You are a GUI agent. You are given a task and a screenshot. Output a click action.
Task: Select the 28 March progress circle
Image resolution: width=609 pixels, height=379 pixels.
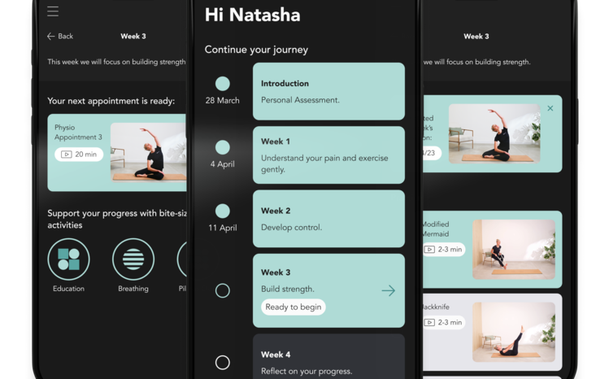tap(223, 83)
